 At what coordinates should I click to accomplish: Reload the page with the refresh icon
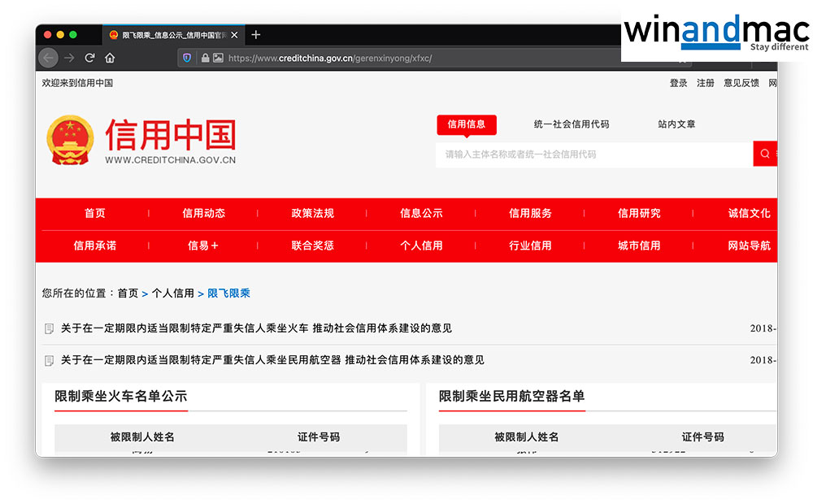(89, 58)
